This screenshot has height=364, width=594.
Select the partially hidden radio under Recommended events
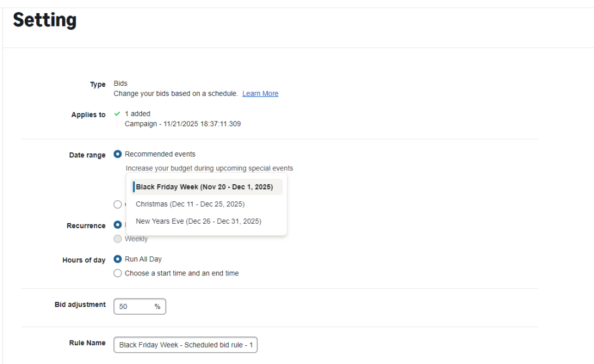click(118, 205)
